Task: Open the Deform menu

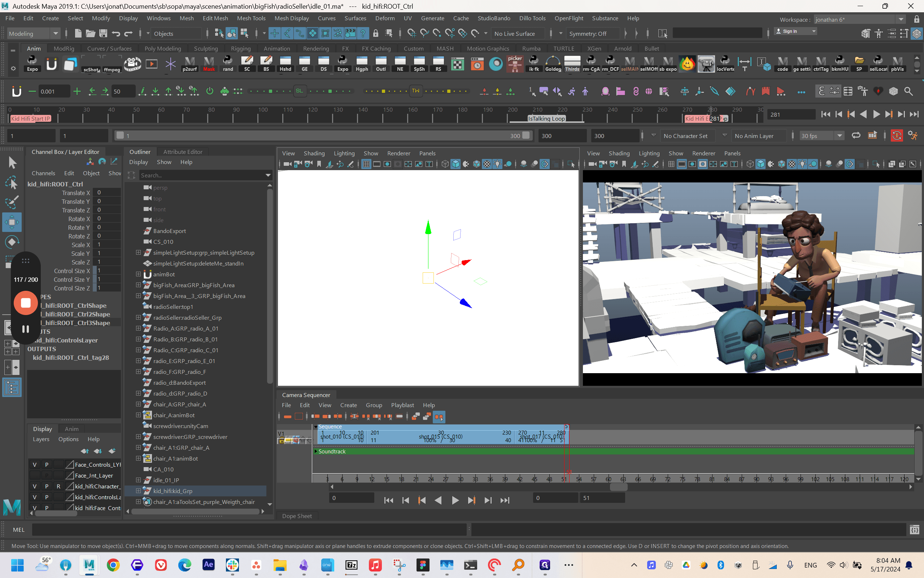Action: (x=385, y=18)
